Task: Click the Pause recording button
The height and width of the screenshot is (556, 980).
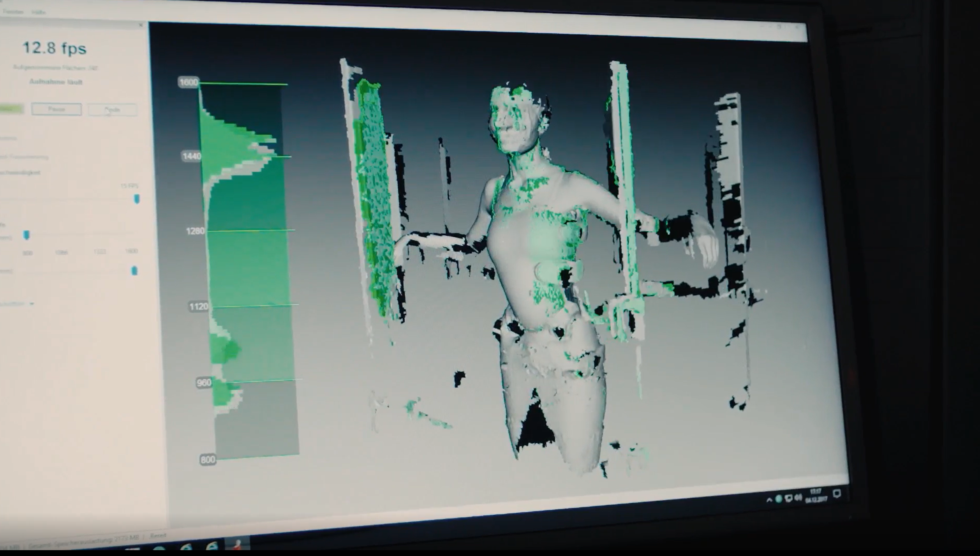Action: tap(56, 109)
